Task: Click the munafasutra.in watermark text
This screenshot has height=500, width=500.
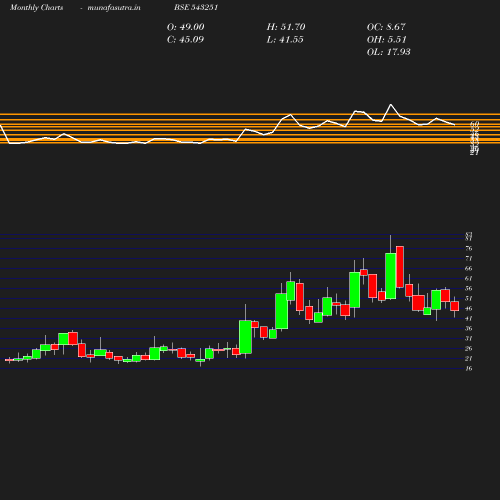Action: (x=114, y=8)
